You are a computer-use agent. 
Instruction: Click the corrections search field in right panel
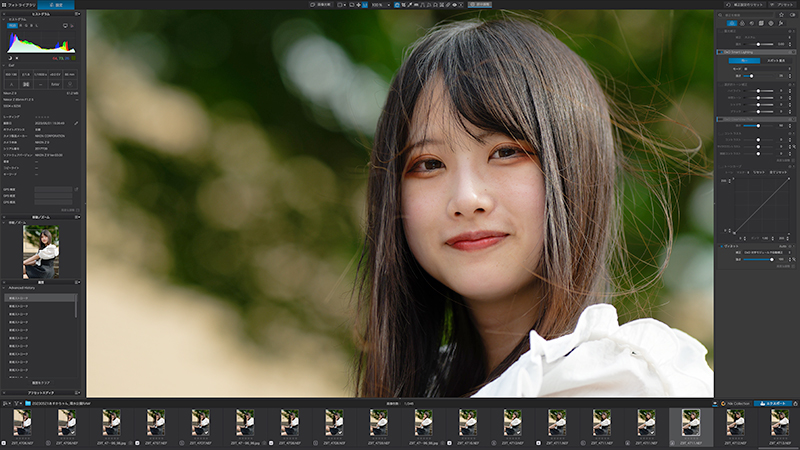(746, 15)
